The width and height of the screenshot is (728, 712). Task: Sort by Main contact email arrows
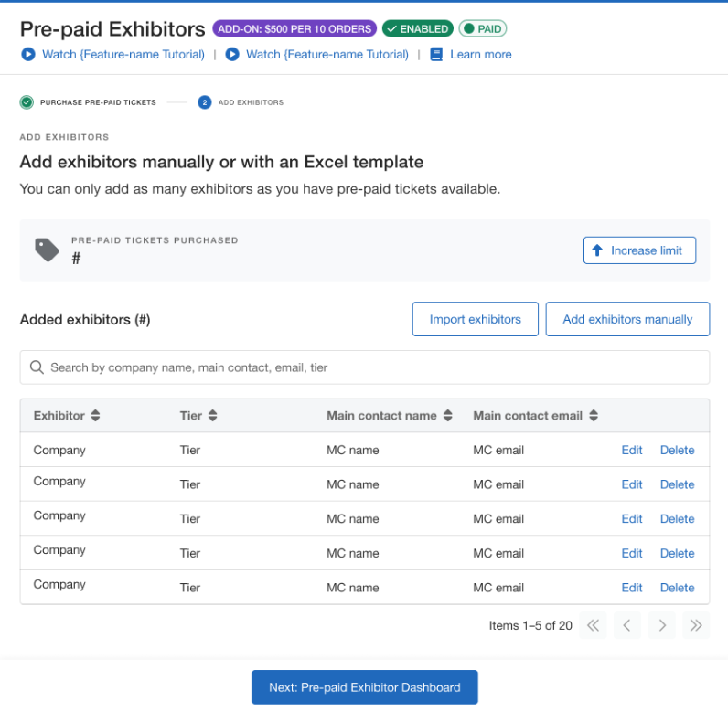click(x=594, y=416)
